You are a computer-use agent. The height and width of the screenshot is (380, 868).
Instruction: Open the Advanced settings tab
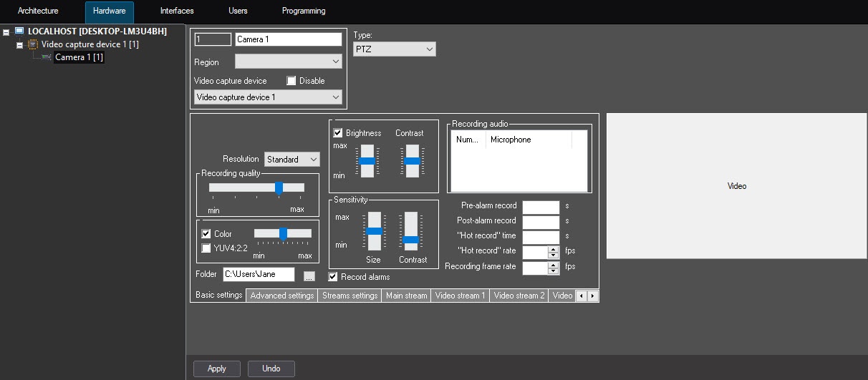[281, 296]
